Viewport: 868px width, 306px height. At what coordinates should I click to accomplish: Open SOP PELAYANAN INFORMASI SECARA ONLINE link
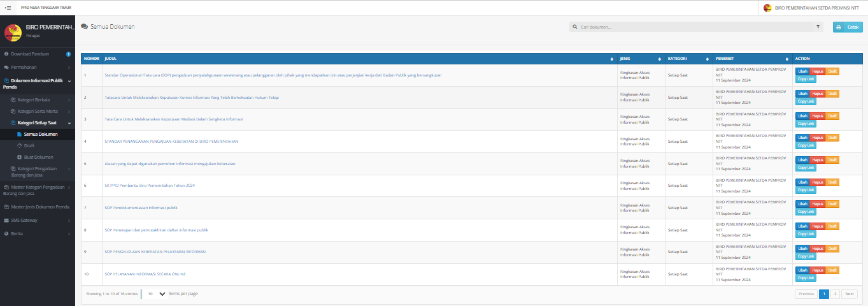[145, 274]
